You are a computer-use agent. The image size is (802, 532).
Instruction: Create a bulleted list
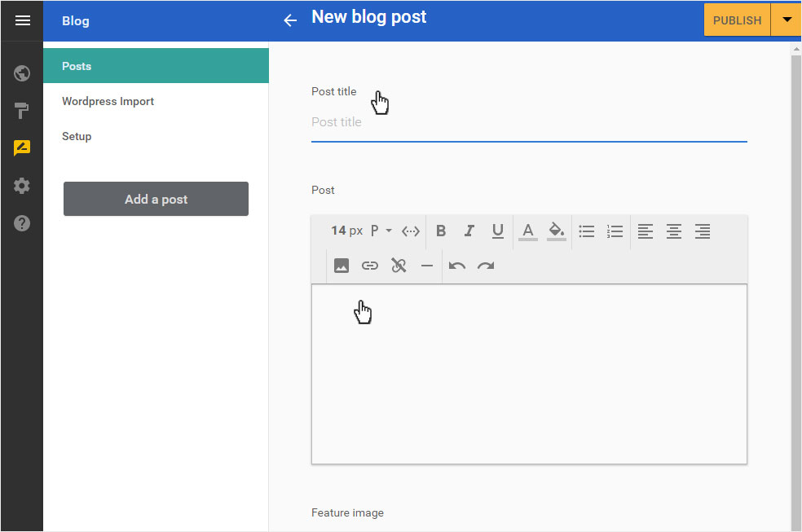[x=586, y=231]
